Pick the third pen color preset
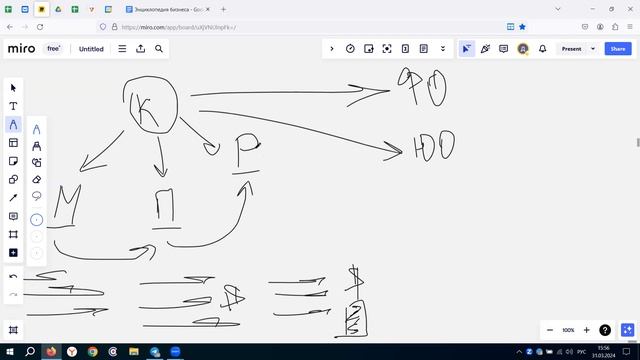Screen dimensions: 640x360 coord(36,253)
